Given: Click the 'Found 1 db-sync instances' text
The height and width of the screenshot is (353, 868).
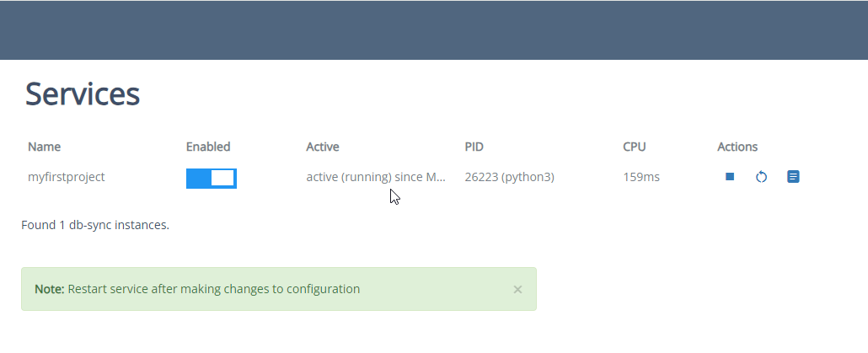Looking at the screenshot, I should click(x=95, y=225).
